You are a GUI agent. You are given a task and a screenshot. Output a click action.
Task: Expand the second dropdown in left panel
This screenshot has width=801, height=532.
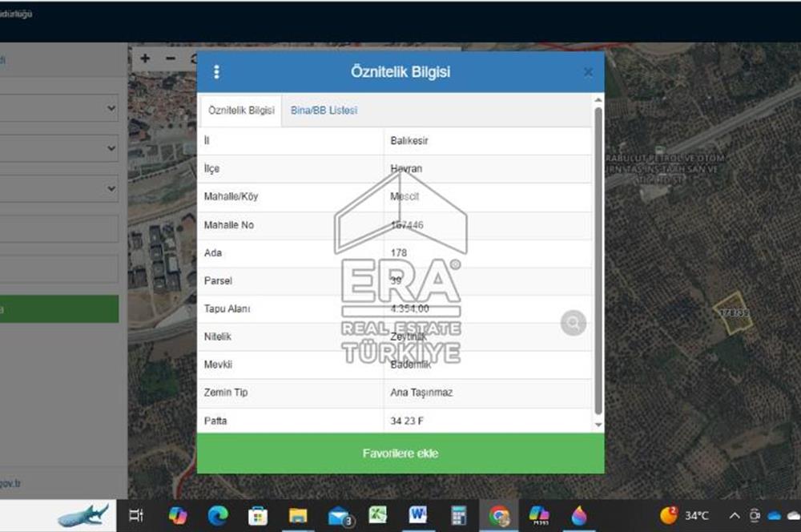[x=59, y=148]
